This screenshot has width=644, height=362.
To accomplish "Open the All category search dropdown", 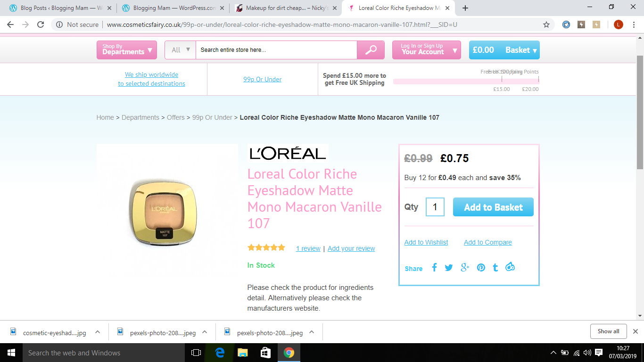I will point(180,50).
